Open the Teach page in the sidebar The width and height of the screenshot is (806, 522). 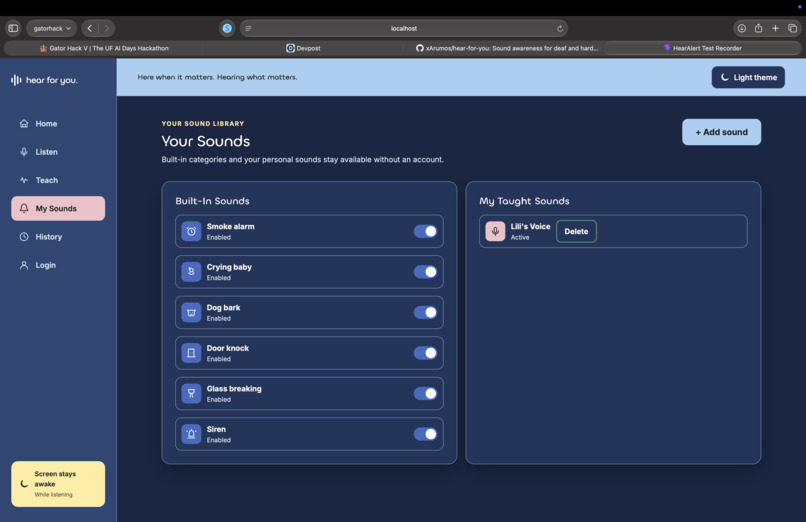pyautogui.click(x=58, y=180)
